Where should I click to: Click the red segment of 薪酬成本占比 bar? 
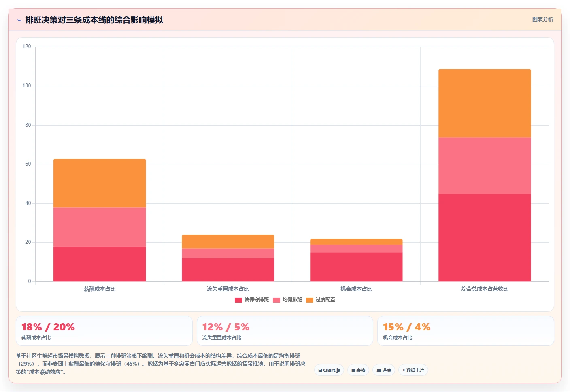pyautogui.click(x=100, y=264)
